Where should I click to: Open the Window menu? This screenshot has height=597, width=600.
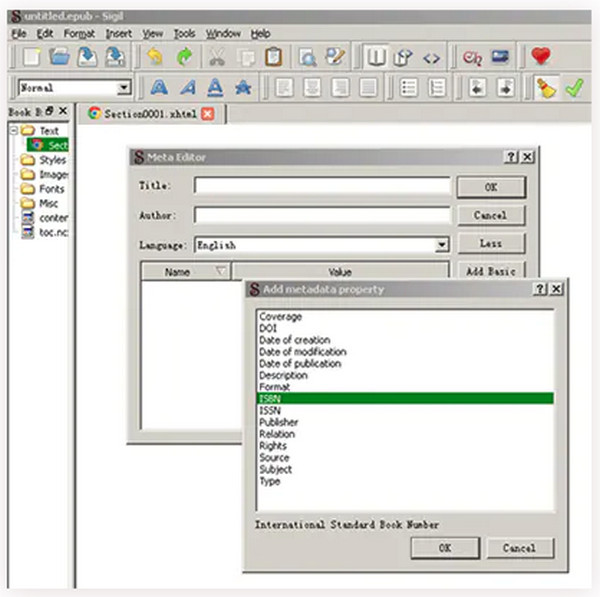click(x=223, y=34)
